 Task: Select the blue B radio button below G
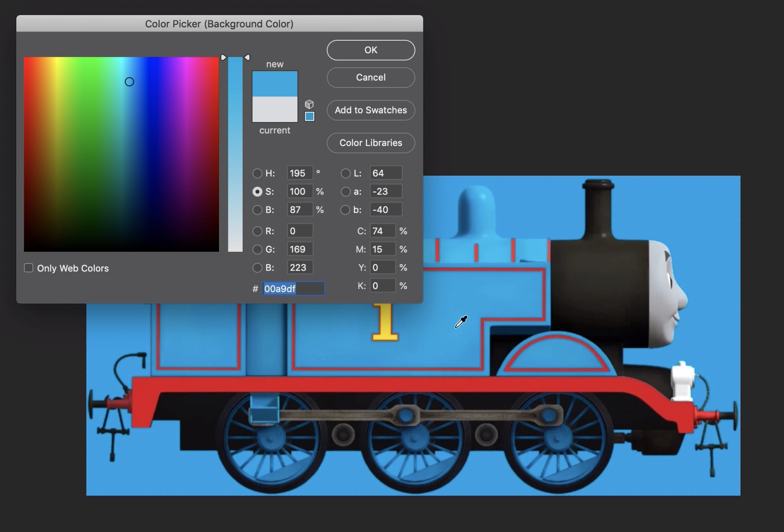pyautogui.click(x=257, y=268)
